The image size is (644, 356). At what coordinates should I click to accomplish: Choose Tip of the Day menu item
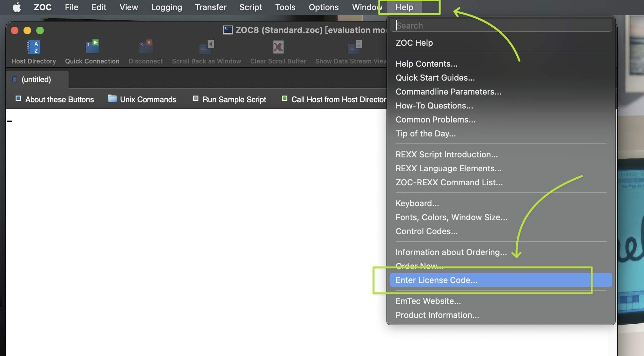pyautogui.click(x=425, y=134)
